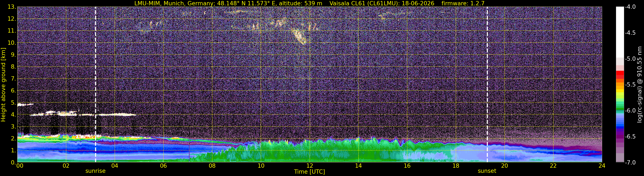
Task: Click the '22' time axis tick
Action: tap(553, 166)
